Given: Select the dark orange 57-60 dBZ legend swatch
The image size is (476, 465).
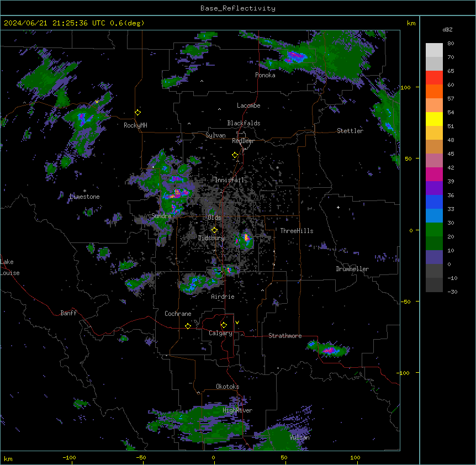Looking at the screenshot, I should pyautogui.click(x=434, y=92).
